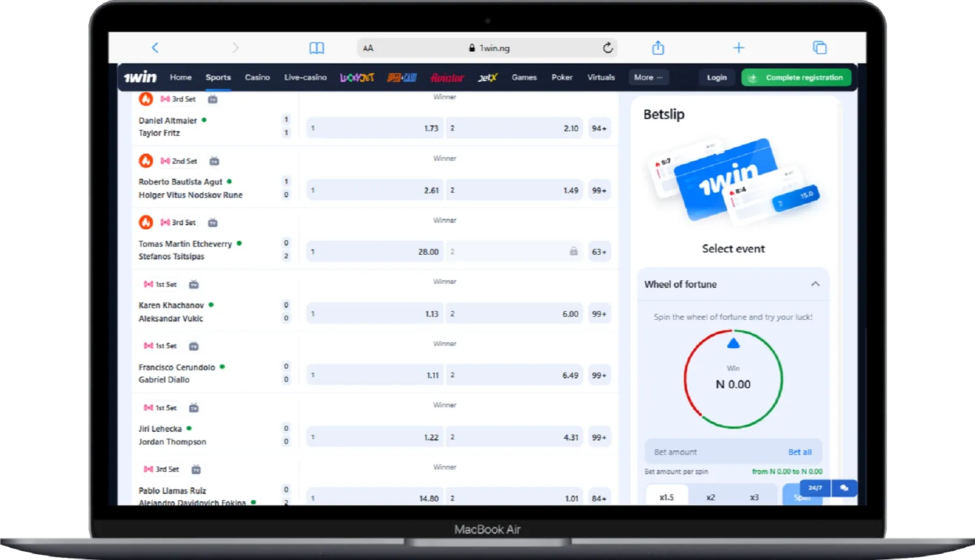Select the x2 multiplier option

coord(710,497)
